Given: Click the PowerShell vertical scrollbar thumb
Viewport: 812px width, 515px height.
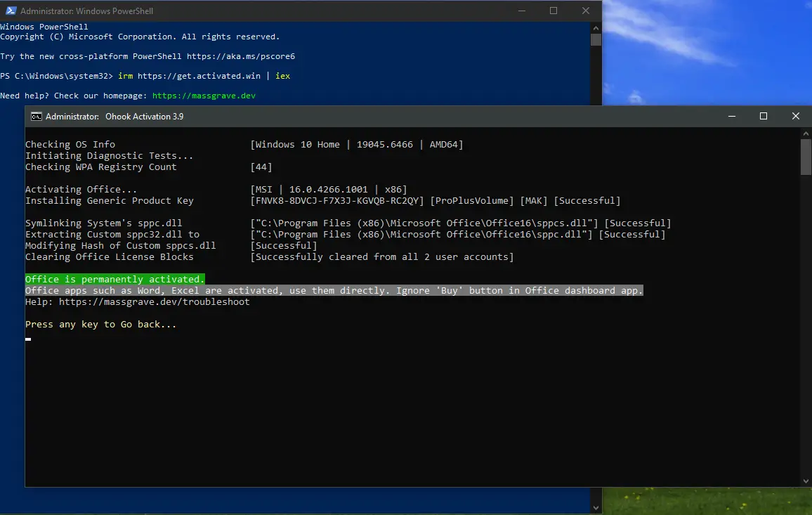Looking at the screenshot, I should point(596,39).
